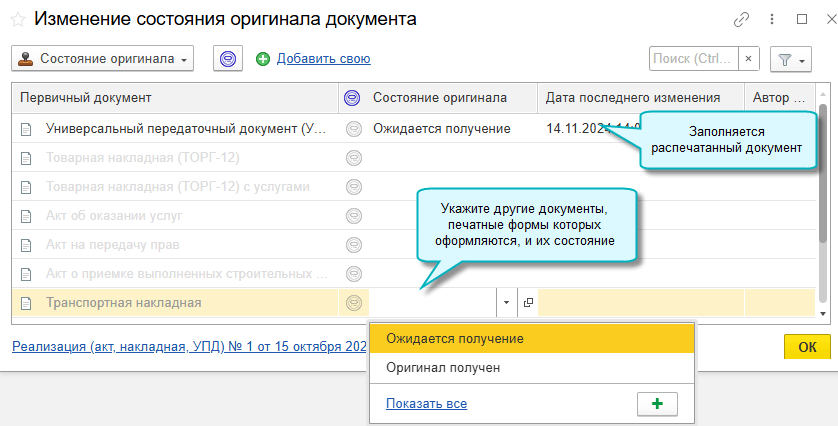
Task: Click the round state icon toolbar button
Action: click(228, 59)
